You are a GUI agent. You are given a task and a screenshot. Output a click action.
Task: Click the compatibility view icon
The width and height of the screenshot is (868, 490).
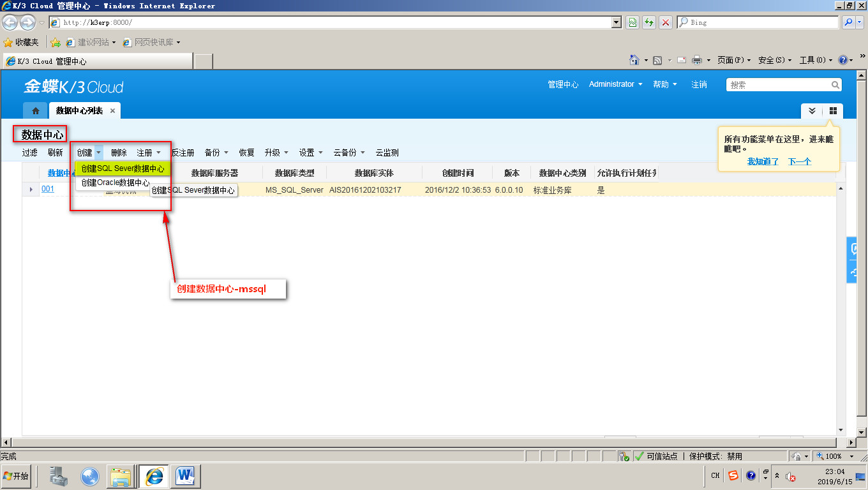632,22
